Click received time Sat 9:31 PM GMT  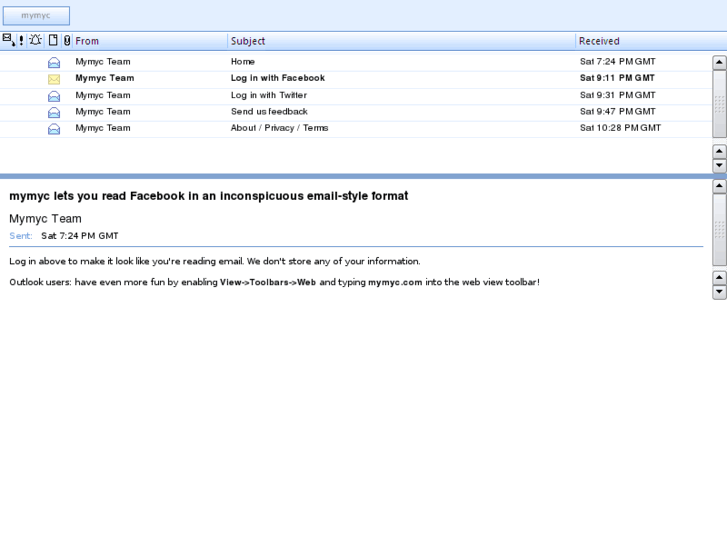point(618,95)
